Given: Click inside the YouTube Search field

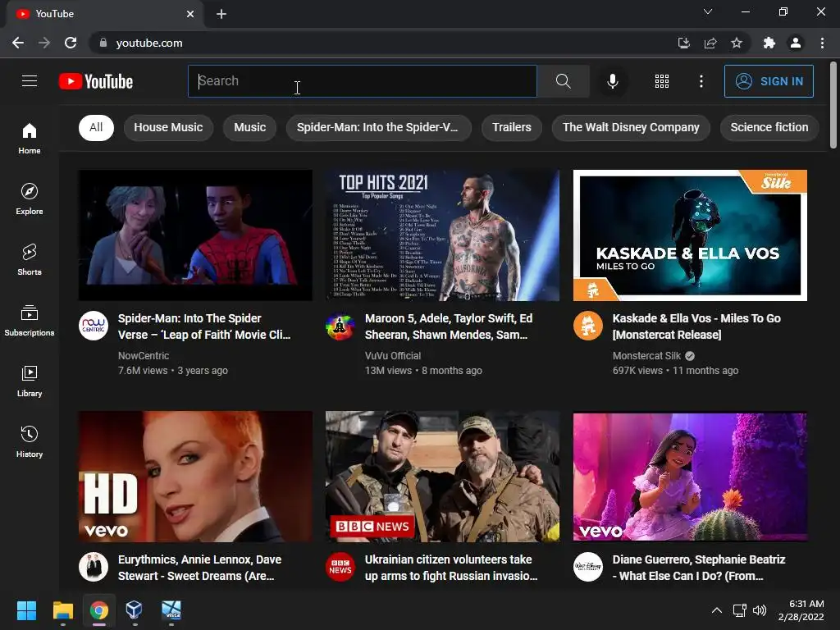Looking at the screenshot, I should (x=362, y=81).
